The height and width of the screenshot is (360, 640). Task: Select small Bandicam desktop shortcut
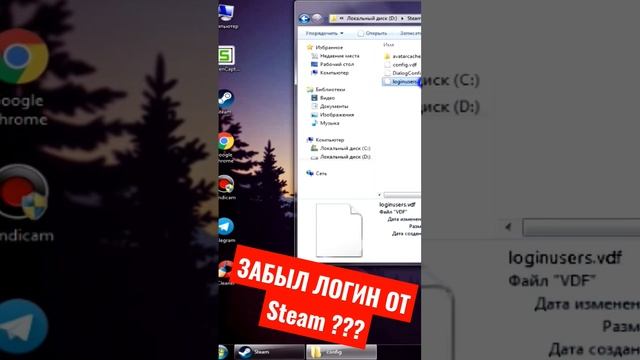[227, 188]
